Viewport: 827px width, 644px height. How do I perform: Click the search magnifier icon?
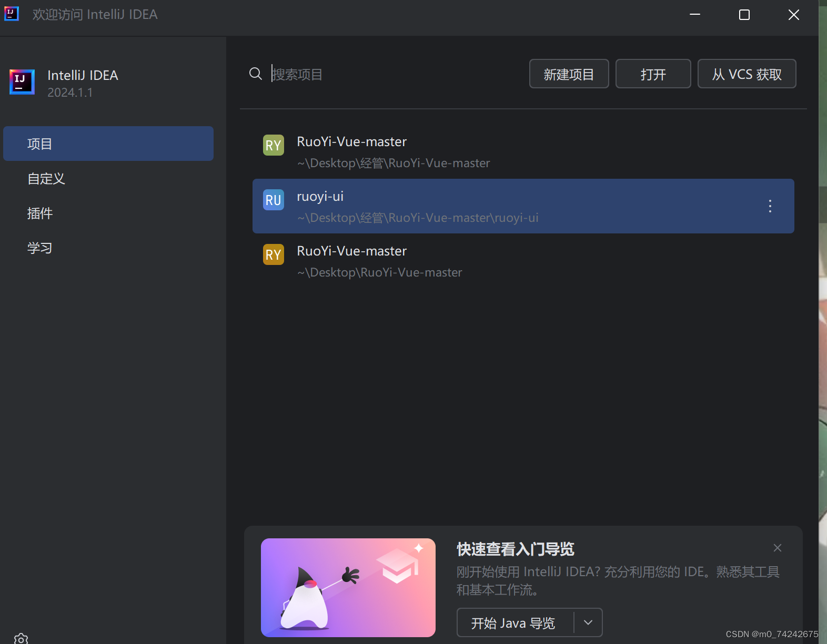click(x=256, y=74)
